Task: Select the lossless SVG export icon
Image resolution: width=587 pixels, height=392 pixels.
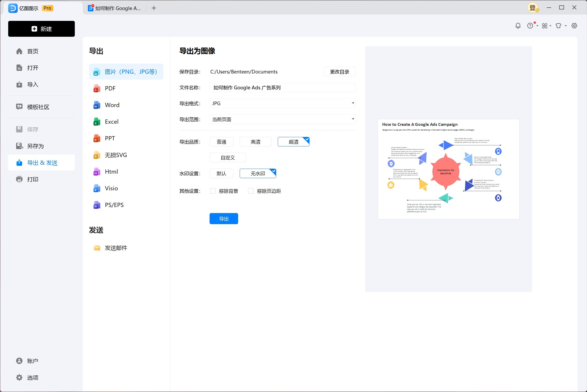Action: [x=97, y=155]
